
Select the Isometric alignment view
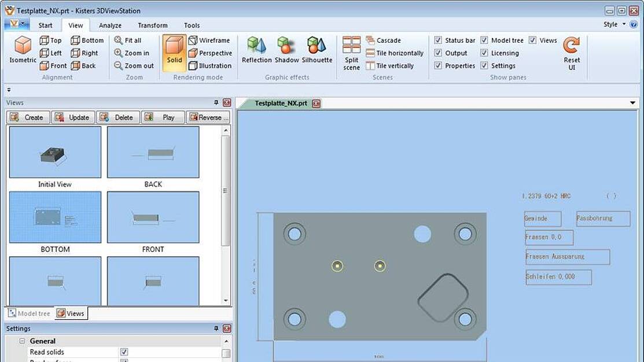(23, 49)
